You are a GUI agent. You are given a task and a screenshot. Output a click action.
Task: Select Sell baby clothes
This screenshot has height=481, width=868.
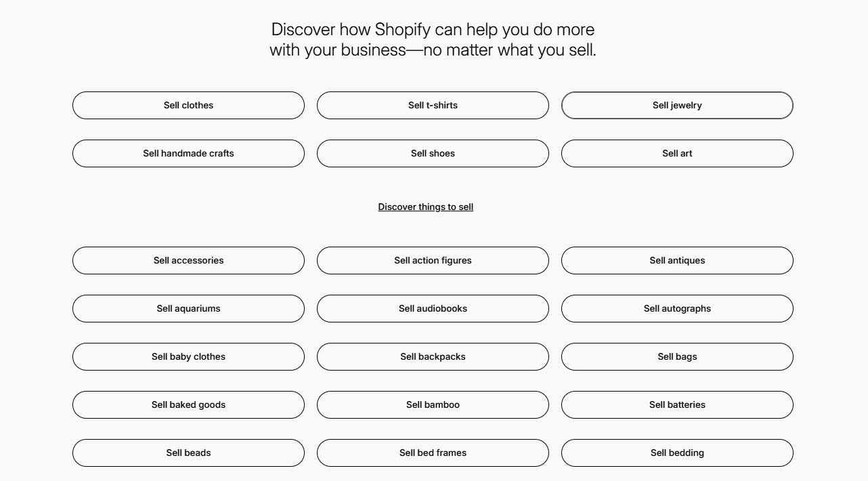(188, 356)
